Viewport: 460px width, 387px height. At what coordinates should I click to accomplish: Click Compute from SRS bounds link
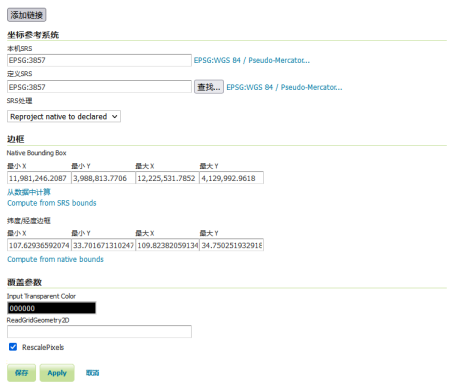coord(52,203)
